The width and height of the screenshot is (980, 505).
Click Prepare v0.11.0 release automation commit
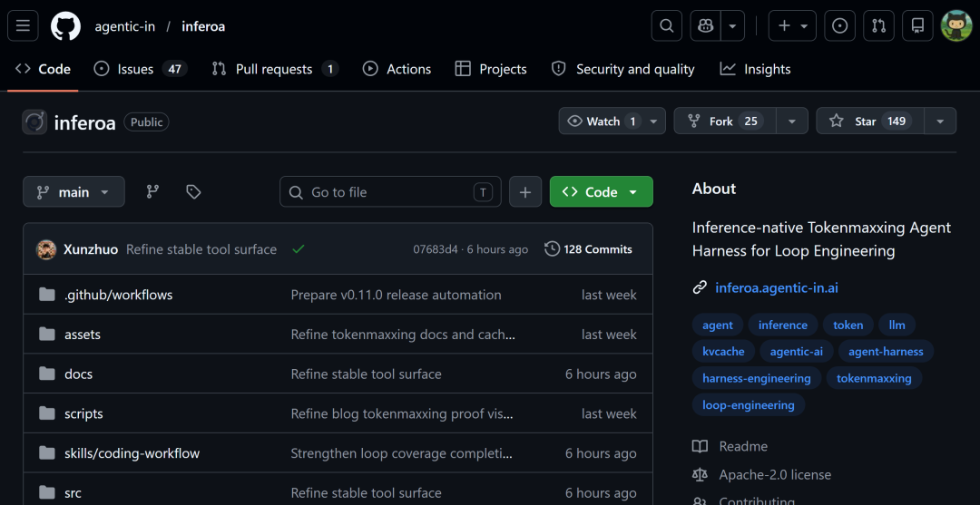[x=397, y=295]
